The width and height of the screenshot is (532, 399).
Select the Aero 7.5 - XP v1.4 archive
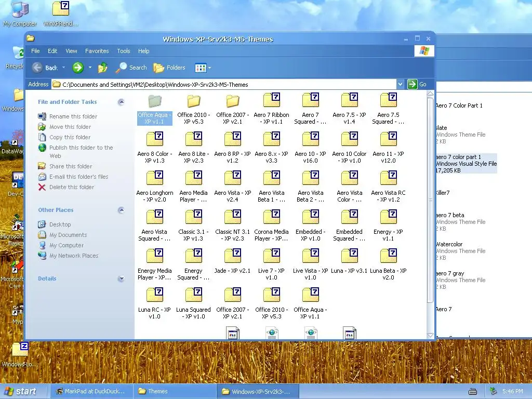click(349, 109)
